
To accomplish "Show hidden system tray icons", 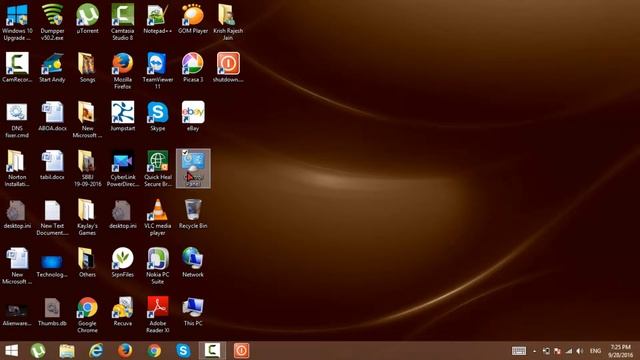I will (x=535, y=351).
